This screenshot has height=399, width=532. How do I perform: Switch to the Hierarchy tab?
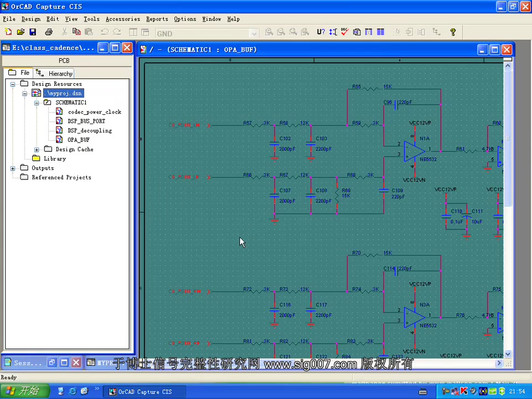coord(55,73)
